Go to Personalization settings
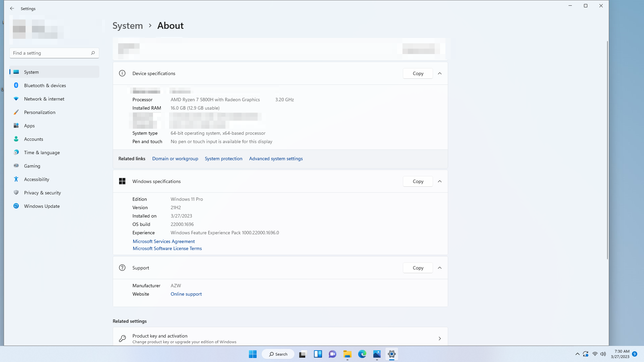 pos(54,112)
